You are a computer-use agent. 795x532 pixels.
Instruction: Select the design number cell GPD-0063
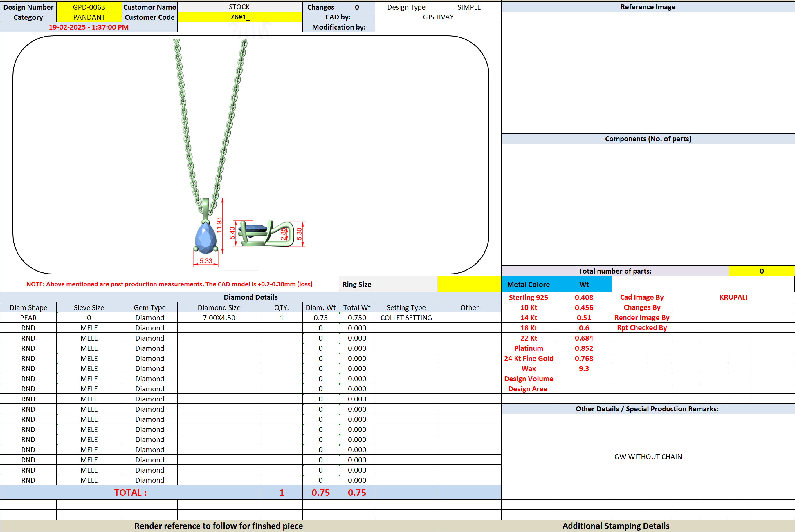coord(89,7)
